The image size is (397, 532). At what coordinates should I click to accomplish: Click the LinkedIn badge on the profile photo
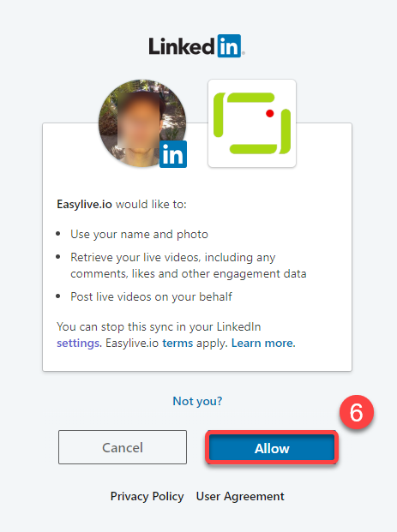tap(173, 154)
